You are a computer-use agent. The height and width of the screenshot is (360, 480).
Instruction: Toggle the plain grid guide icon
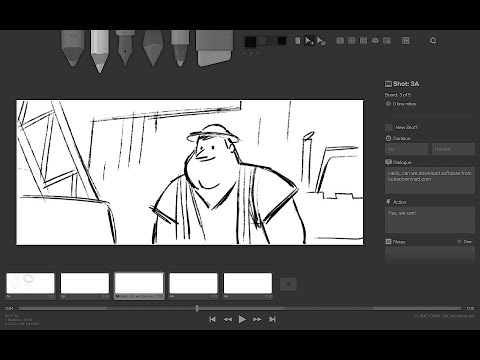coord(340,41)
